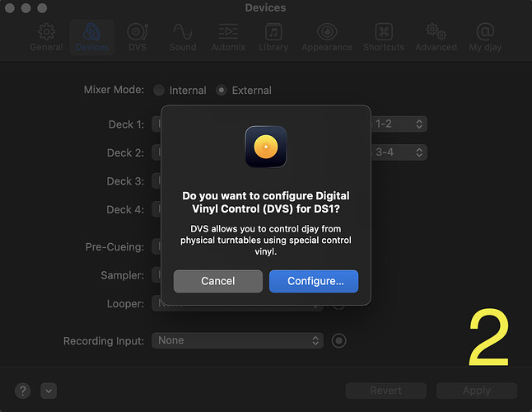Expand the Deck 1 channel 1-2 dropdown

399,124
